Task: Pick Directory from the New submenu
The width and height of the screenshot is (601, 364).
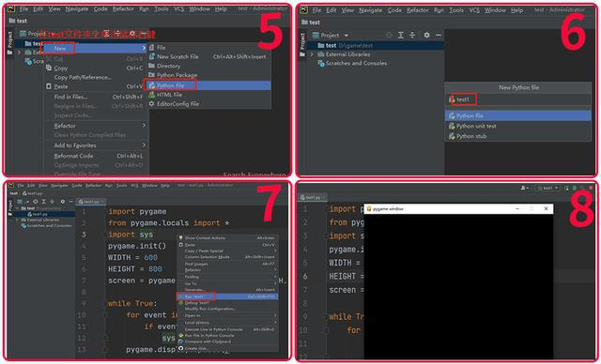Action: [208, 66]
